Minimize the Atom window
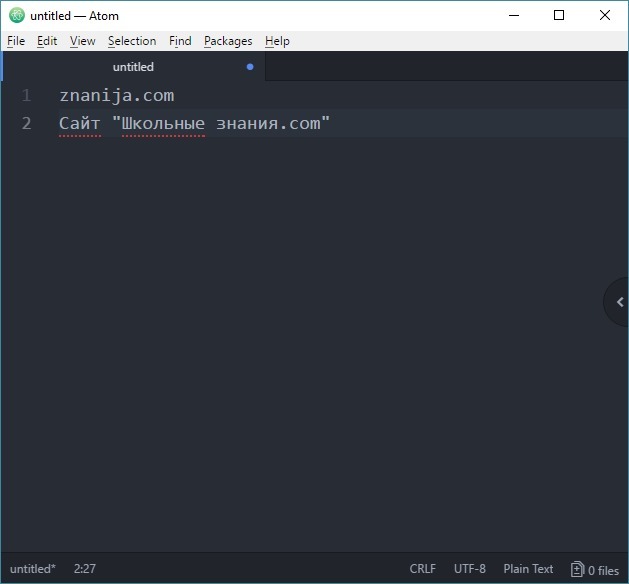The width and height of the screenshot is (629, 584). pos(514,16)
